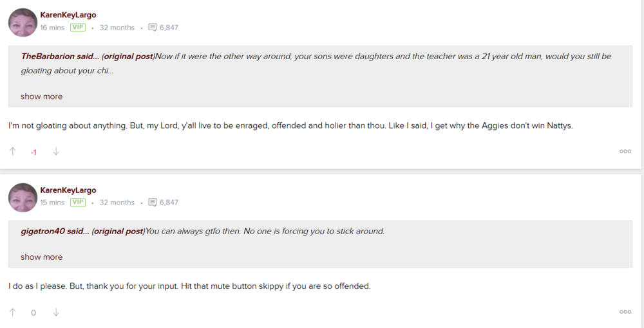Image resolution: width=644 pixels, height=328 pixels.
Task: Open KarenKeyLargo profile from first post
Action: pyautogui.click(x=68, y=15)
